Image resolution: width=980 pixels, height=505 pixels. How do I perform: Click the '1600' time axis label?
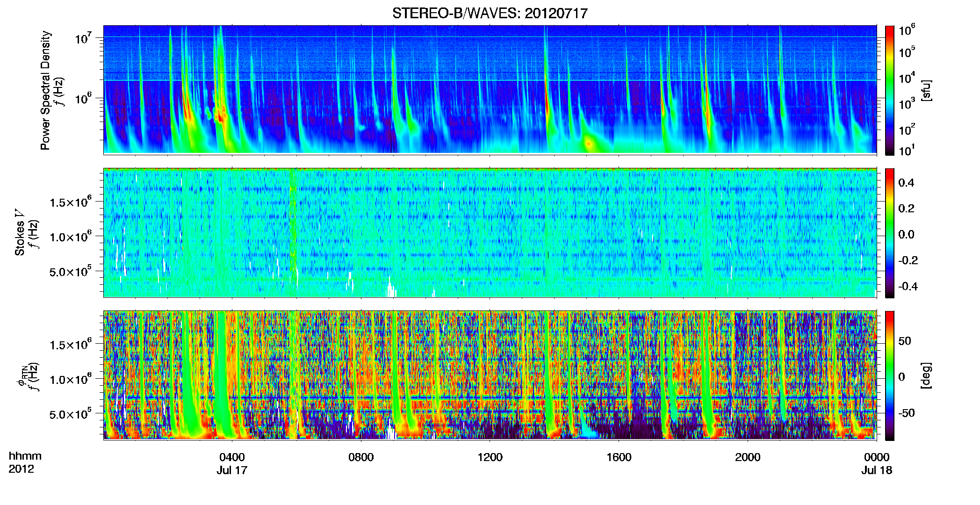(619, 457)
